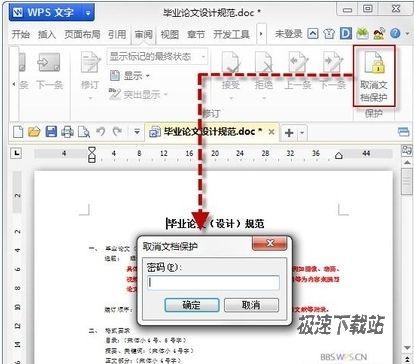Click the green gift icon in header

(x=362, y=33)
